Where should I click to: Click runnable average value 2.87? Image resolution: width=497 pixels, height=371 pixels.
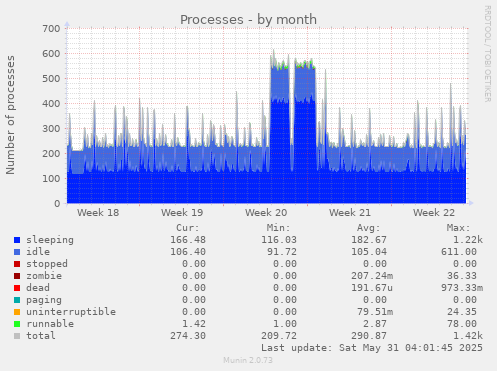coord(375,324)
